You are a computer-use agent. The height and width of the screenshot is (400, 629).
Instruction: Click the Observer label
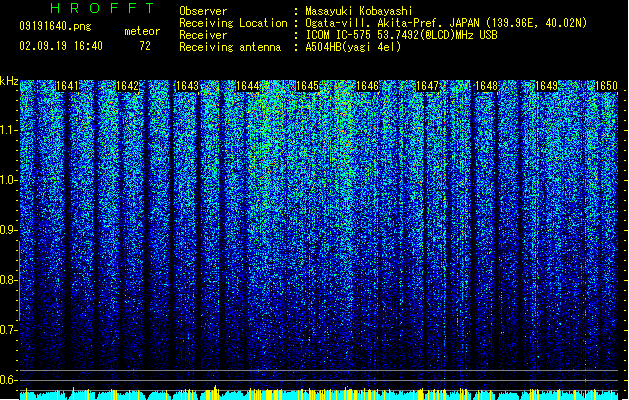coord(203,11)
